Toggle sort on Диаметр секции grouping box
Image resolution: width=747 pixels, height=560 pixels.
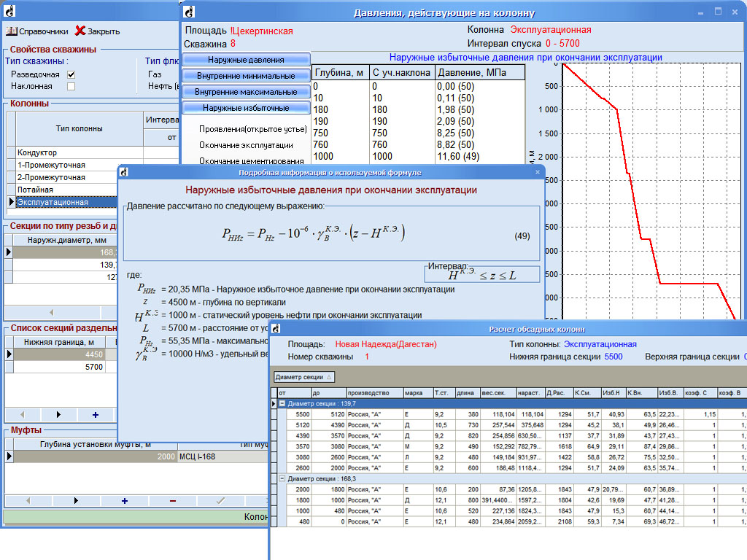click(304, 377)
